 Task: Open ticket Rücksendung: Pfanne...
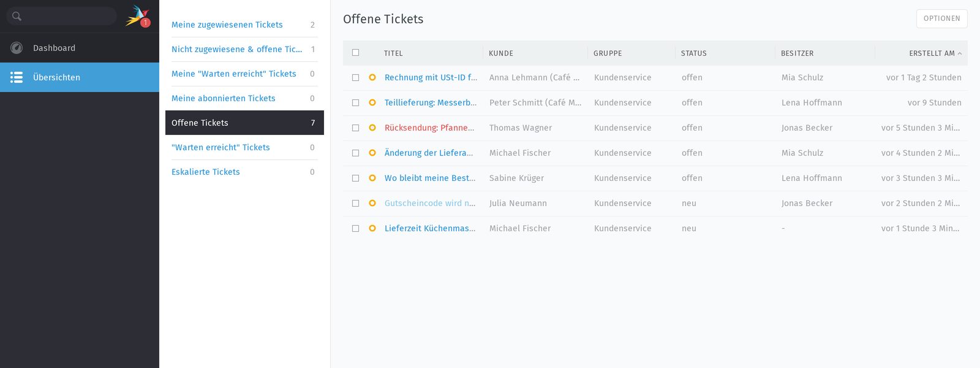tap(429, 128)
